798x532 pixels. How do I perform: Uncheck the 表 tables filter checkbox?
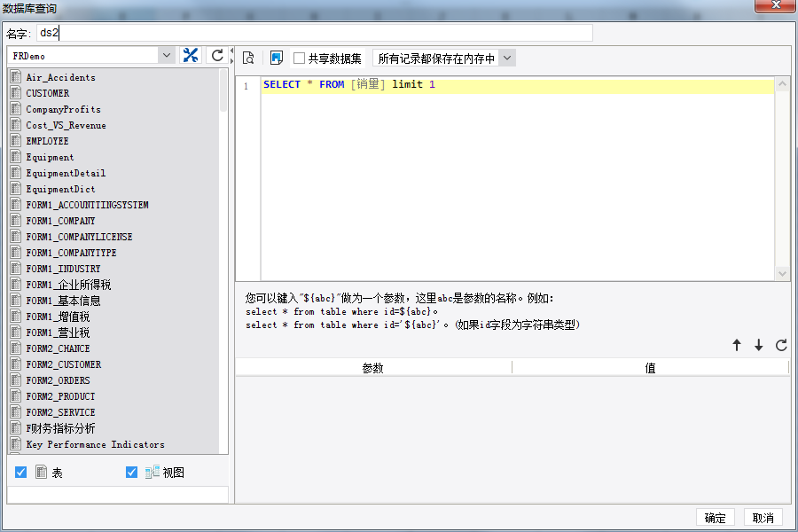pyautogui.click(x=21, y=472)
